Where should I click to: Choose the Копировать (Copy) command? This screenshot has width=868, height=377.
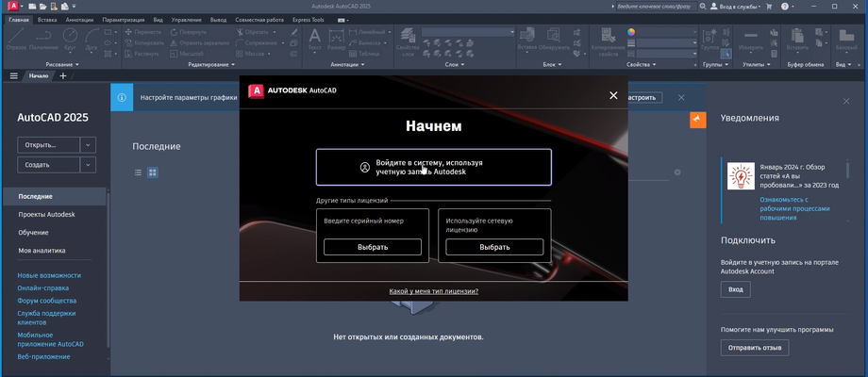[144, 42]
